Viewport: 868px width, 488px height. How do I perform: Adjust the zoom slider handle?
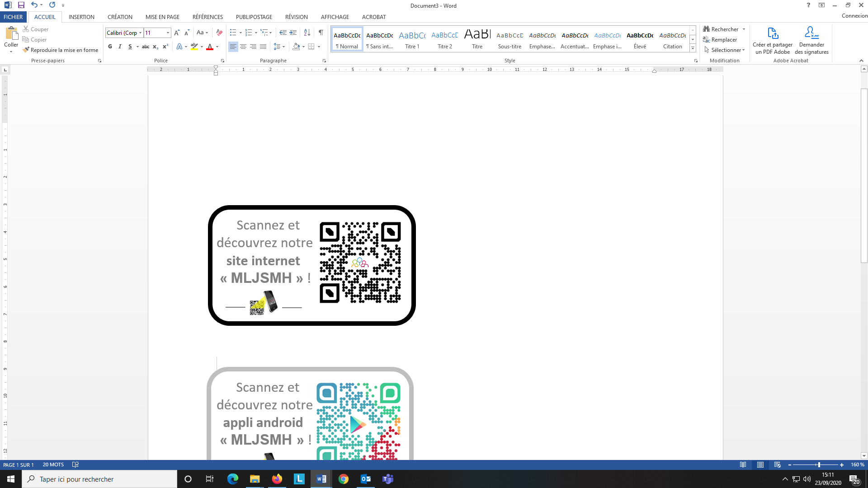click(x=819, y=465)
